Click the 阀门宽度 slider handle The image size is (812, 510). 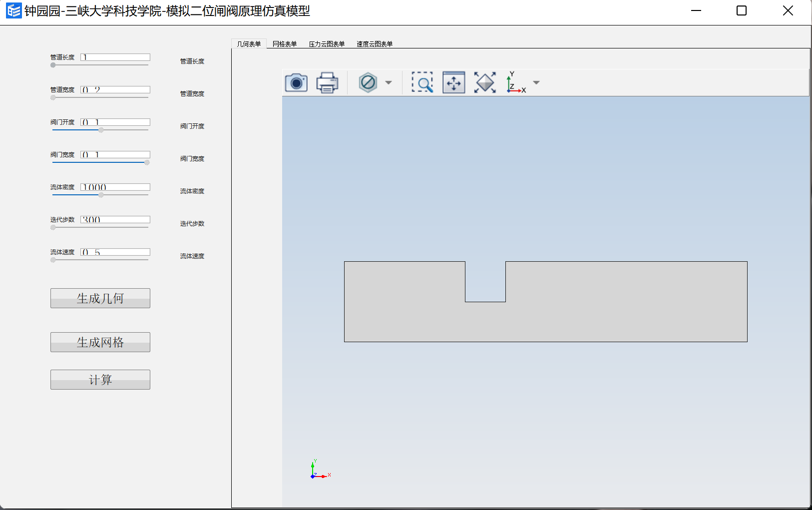click(x=147, y=162)
